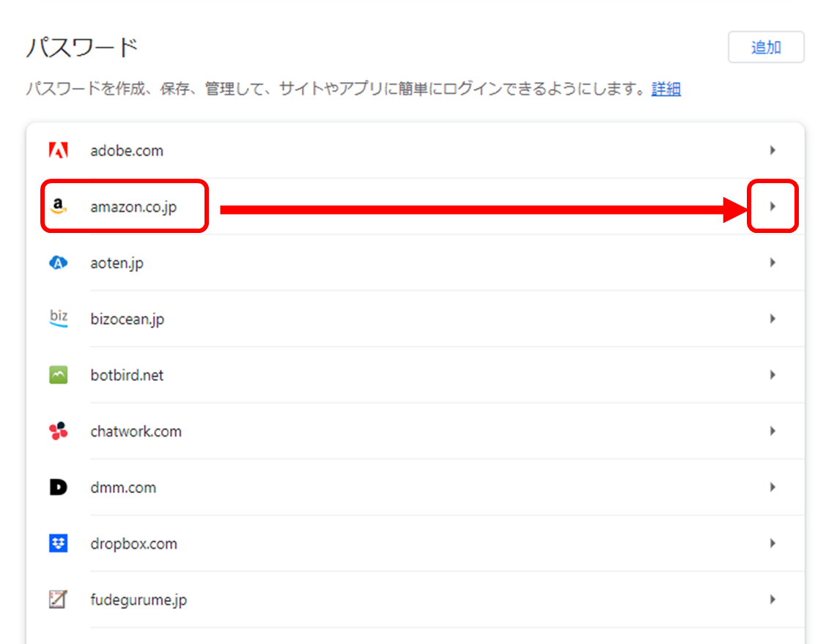Expand the fudegurume.jp chevron
The image size is (815, 644).
pos(772,599)
